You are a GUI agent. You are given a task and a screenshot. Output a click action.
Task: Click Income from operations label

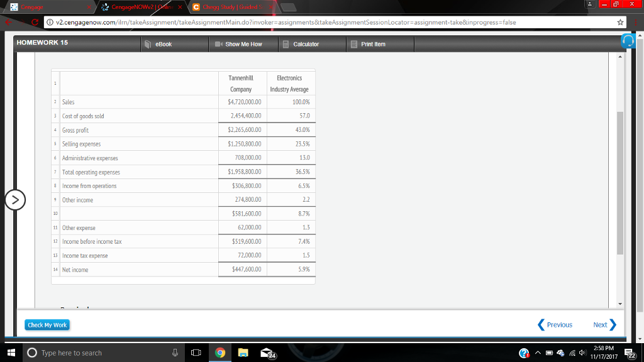click(89, 186)
